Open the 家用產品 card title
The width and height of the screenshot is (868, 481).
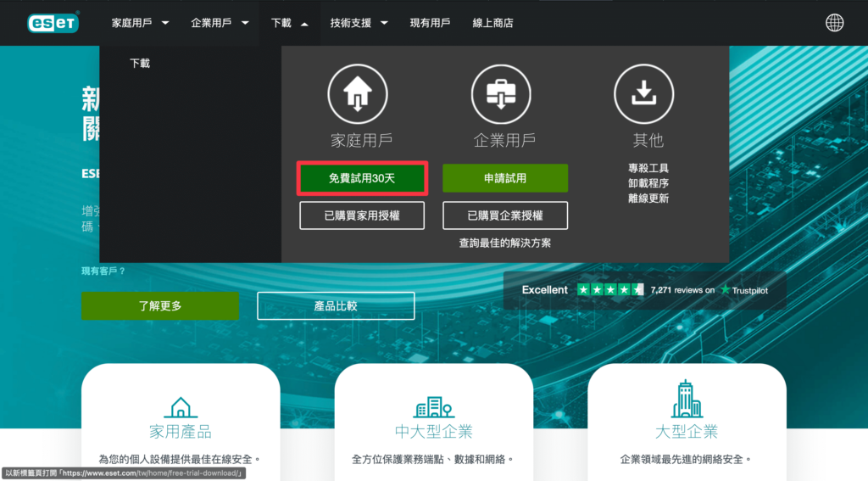[181, 432]
